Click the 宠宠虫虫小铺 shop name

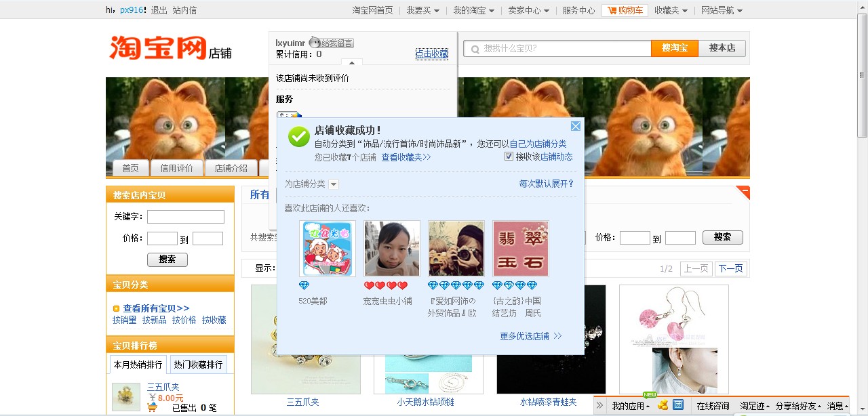[x=387, y=301]
